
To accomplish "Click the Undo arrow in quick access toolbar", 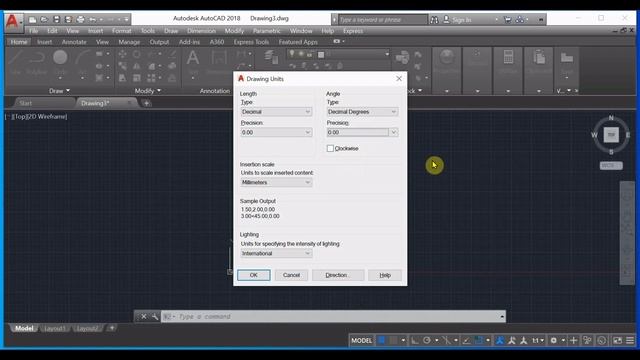I will (93, 20).
